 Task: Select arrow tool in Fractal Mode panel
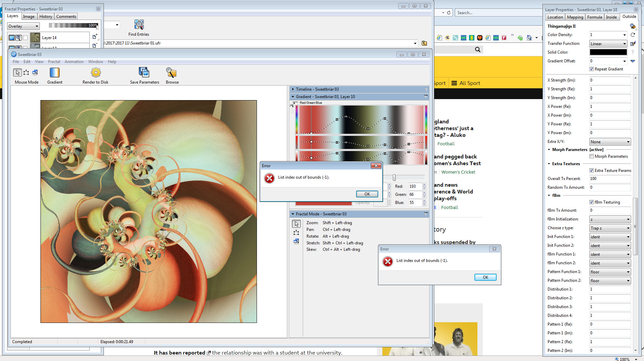click(296, 224)
